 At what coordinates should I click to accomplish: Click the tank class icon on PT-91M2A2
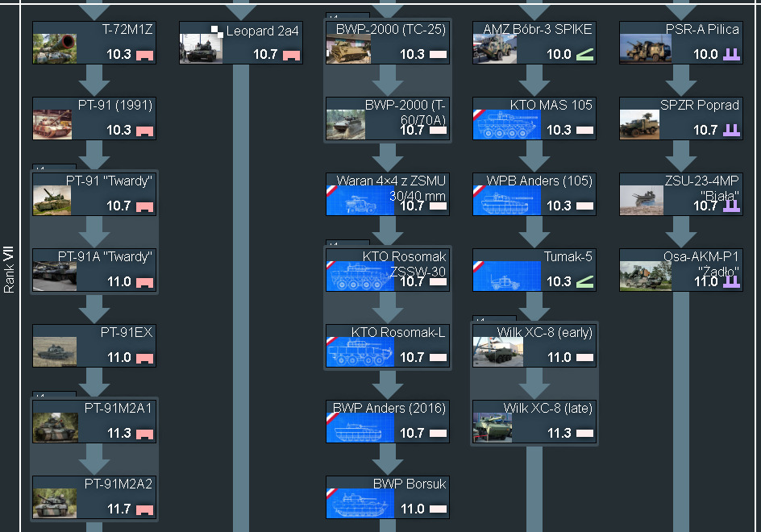tap(144, 509)
